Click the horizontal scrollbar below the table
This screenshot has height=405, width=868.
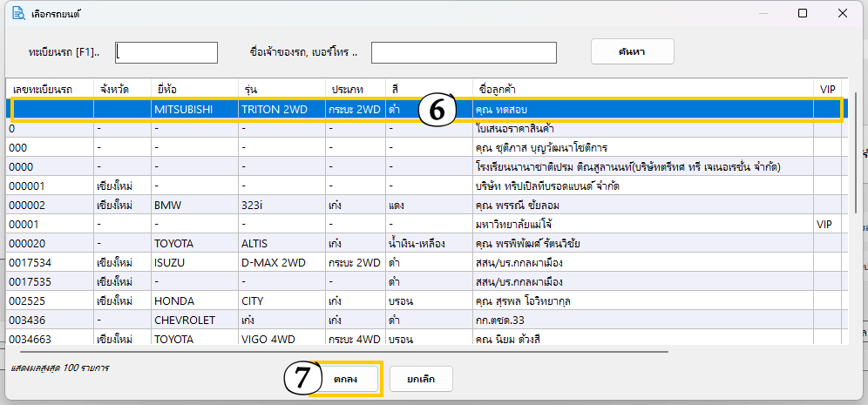click(x=336, y=352)
